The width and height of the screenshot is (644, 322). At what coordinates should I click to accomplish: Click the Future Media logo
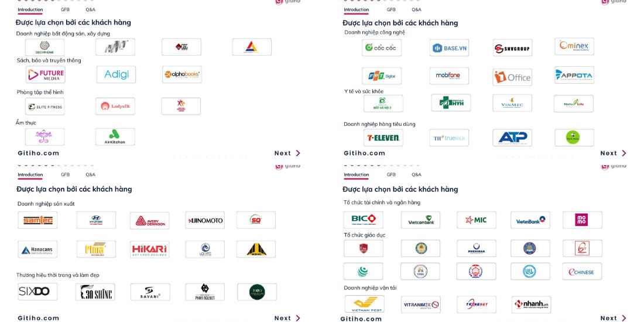tap(45, 74)
